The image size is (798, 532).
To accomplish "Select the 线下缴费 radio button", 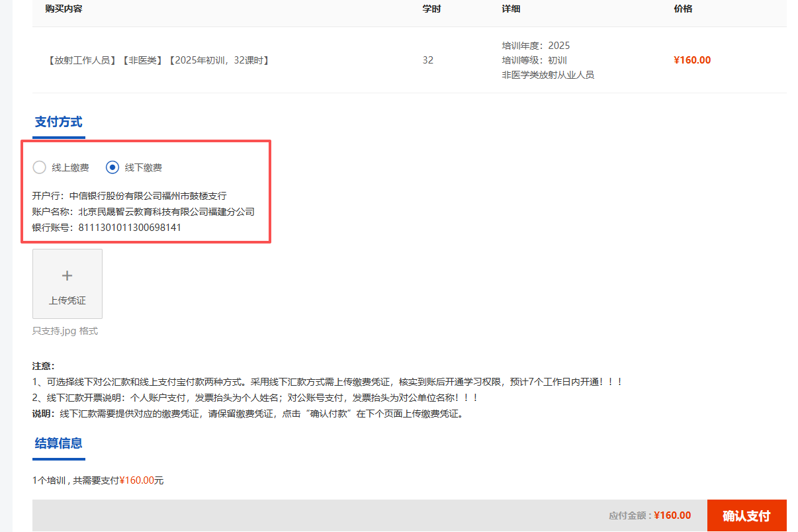I will (x=112, y=167).
